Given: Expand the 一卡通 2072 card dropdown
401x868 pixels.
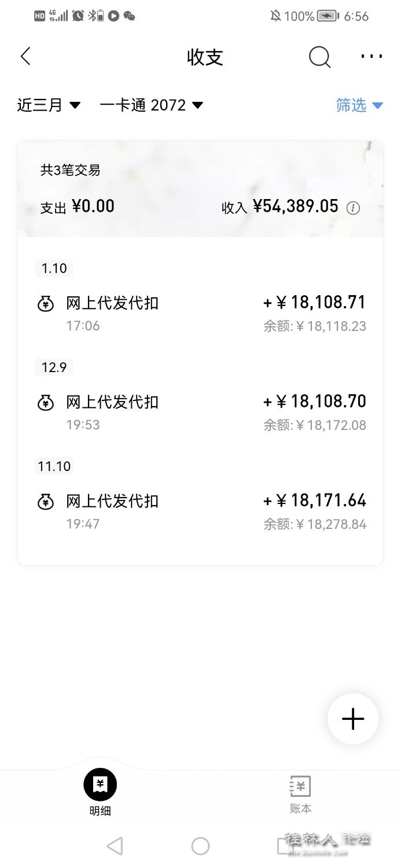Looking at the screenshot, I should click(x=151, y=105).
